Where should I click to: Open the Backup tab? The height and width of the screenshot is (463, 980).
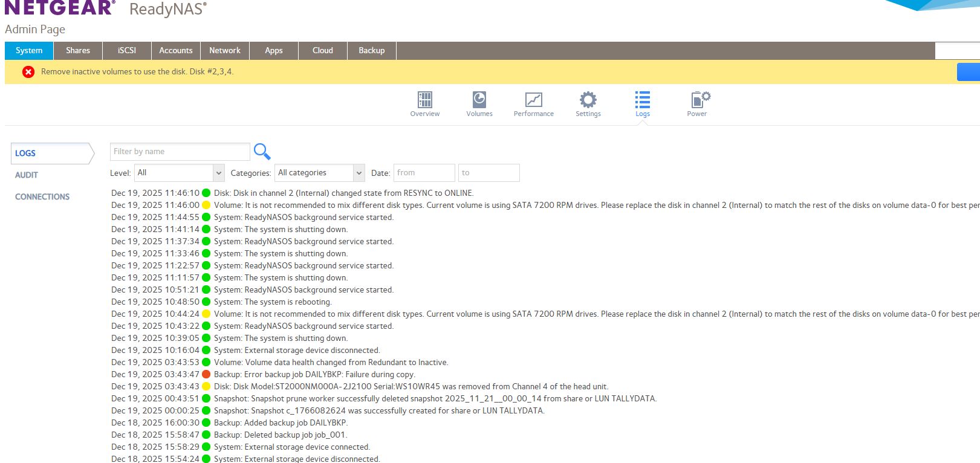(x=372, y=51)
